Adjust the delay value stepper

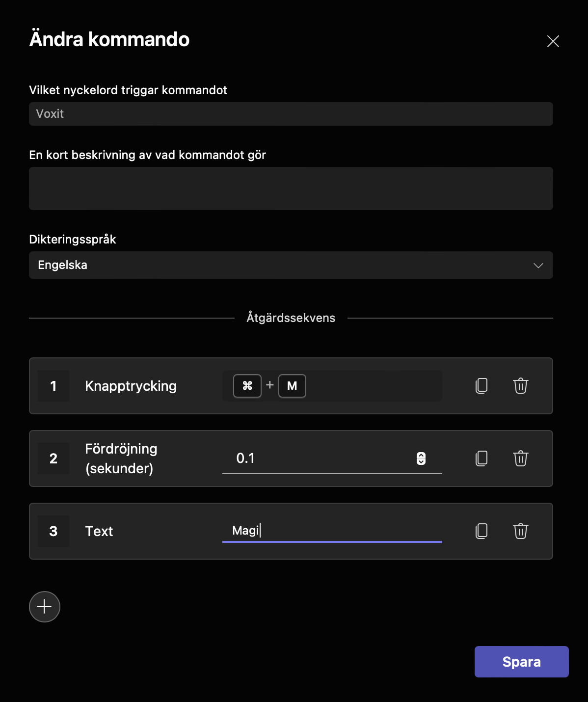pos(421,459)
